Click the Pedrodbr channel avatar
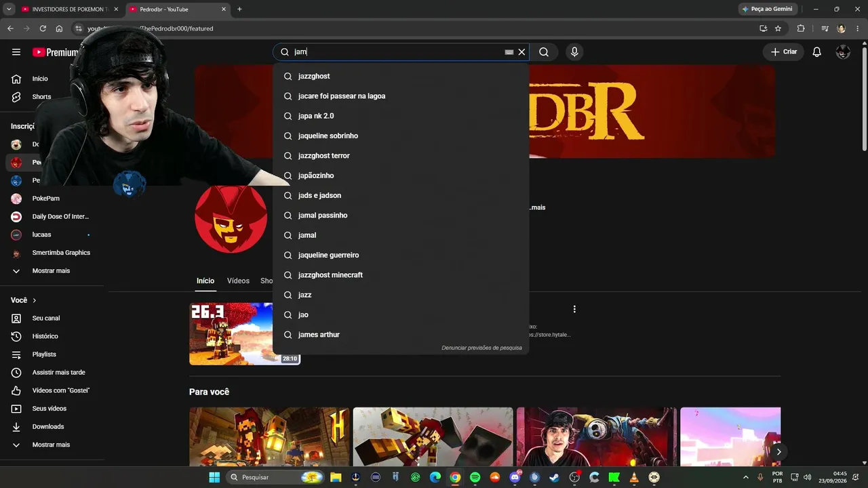The height and width of the screenshot is (488, 868). (231, 219)
